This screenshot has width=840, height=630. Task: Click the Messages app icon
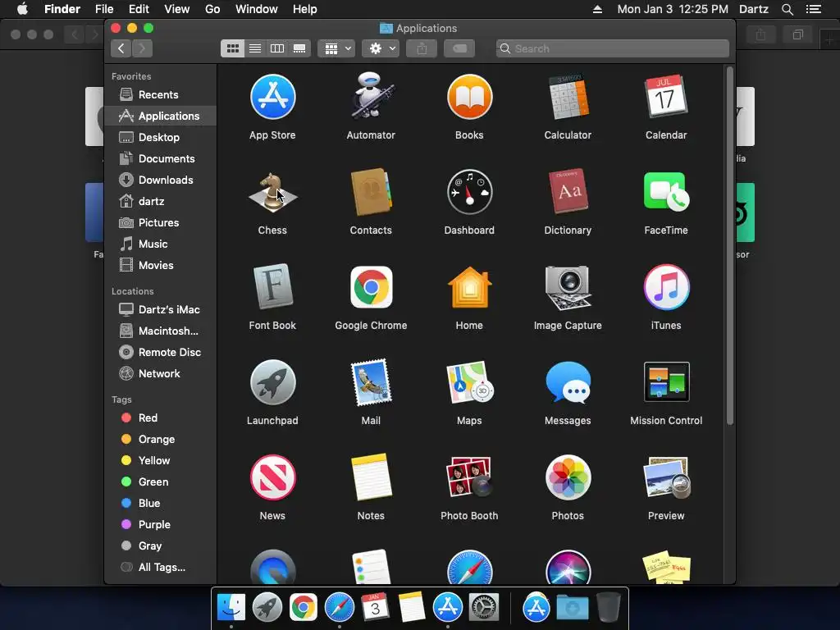pyautogui.click(x=568, y=382)
